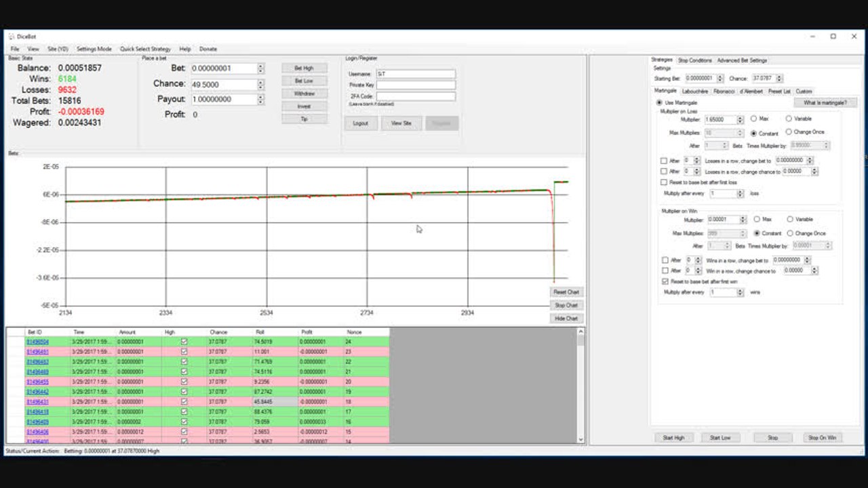868x488 pixels.
Task: Click the Start Low button
Action: coord(720,438)
